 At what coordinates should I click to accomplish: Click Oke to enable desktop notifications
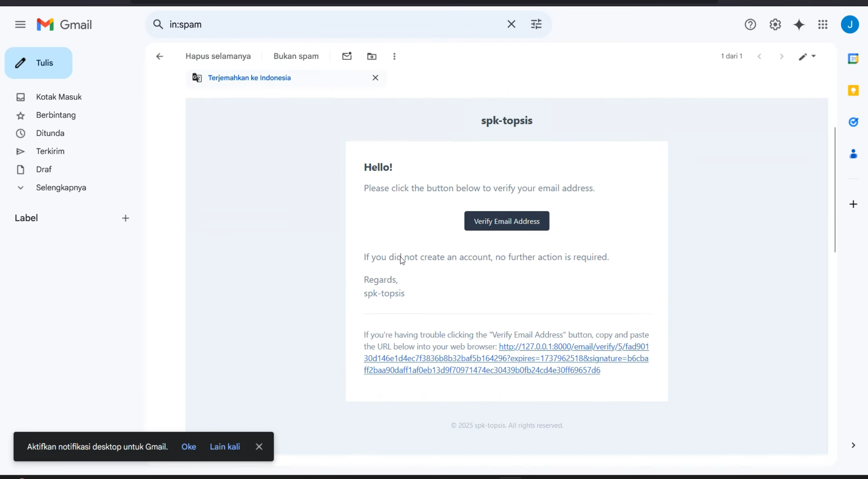click(189, 446)
